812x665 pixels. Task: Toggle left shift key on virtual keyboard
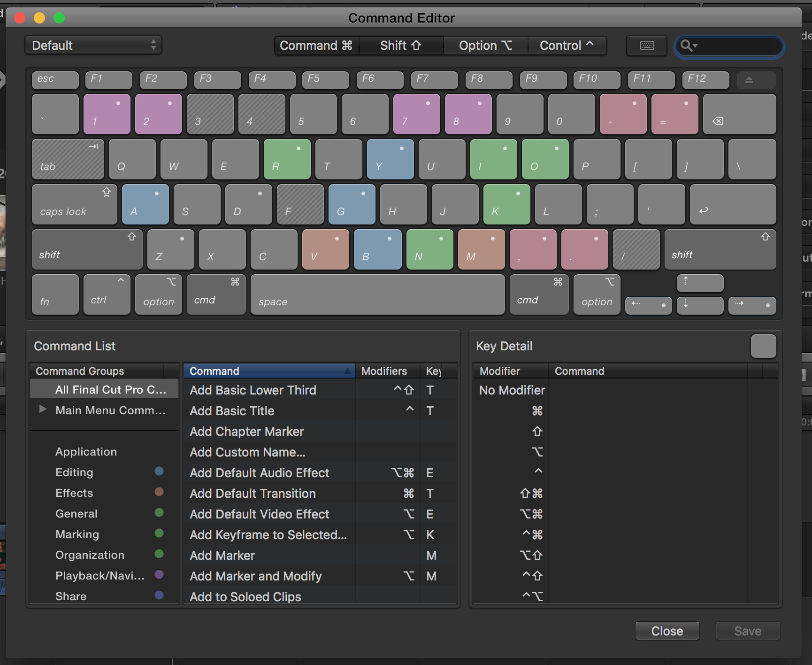point(87,249)
